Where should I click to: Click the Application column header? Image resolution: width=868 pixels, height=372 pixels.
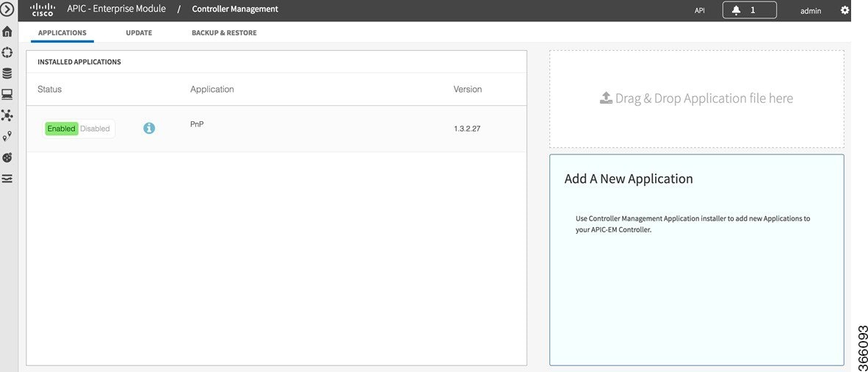[x=212, y=89]
